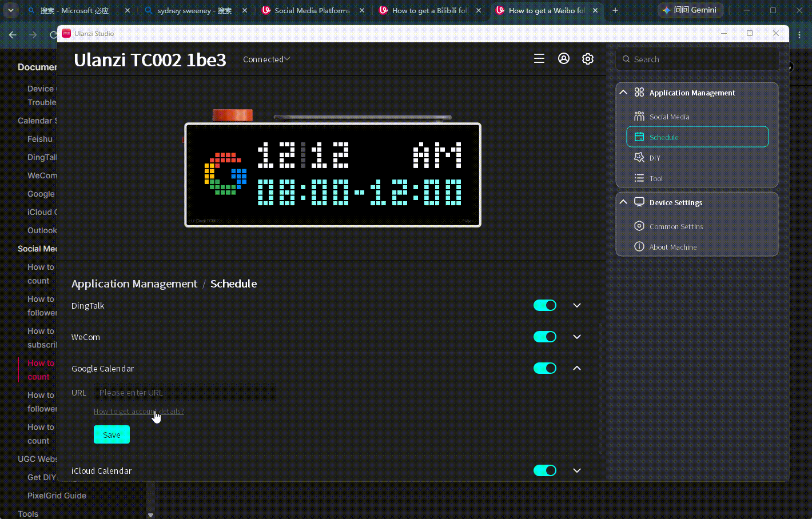Click the About Machine info icon

(x=639, y=247)
